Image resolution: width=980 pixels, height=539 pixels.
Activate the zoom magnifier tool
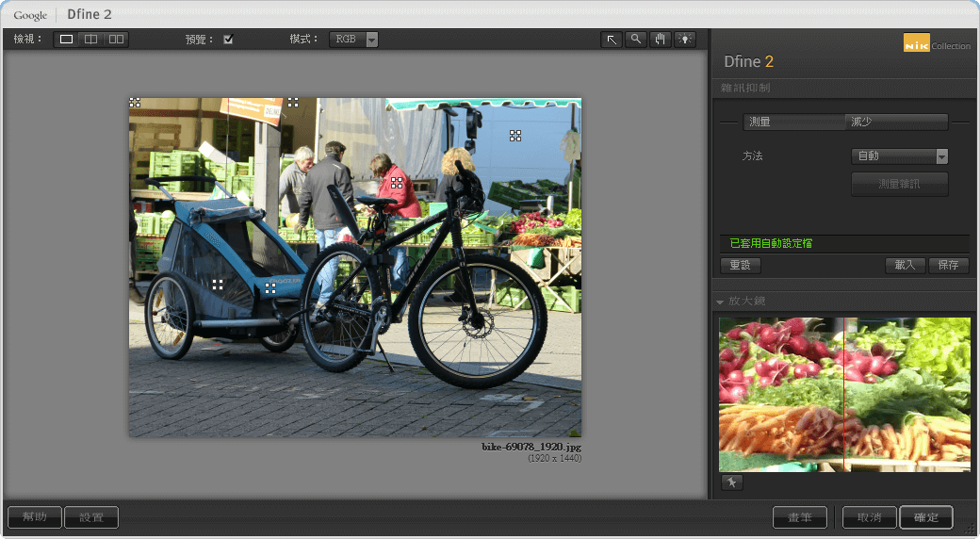(636, 40)
